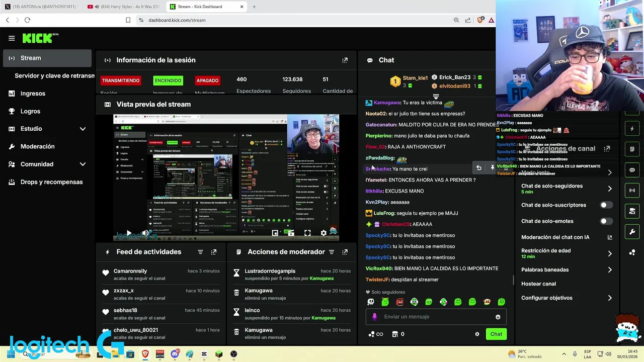Pop out the Información de la sesión panel
Viewport: 644px width, 362px height.
click(345, 60)
